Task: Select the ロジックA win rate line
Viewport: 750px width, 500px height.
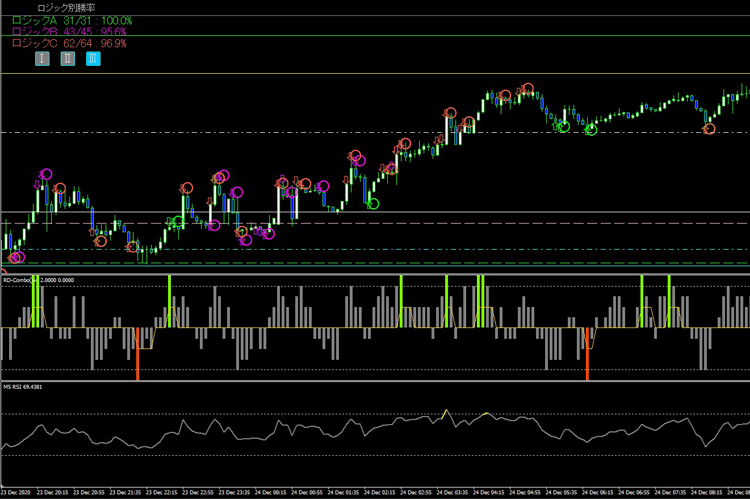Action: (x=70, y=20)
